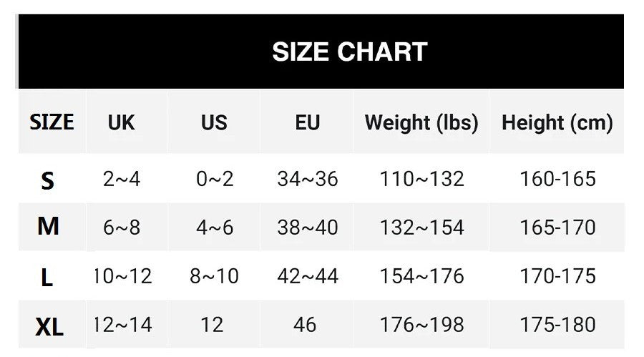Select the EU 46 cell
Image resolution: width=644 pixels, height=357 pixels.
[305, 325]
